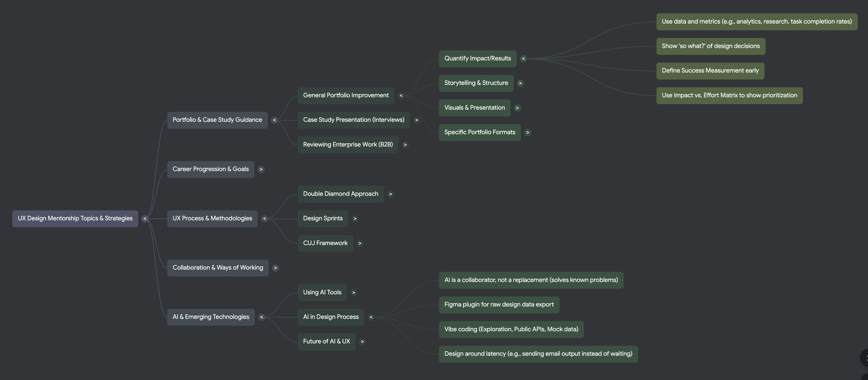Select Define Success Measurement early node
This screenshot has height=380, width=868.
click(710, 71)
